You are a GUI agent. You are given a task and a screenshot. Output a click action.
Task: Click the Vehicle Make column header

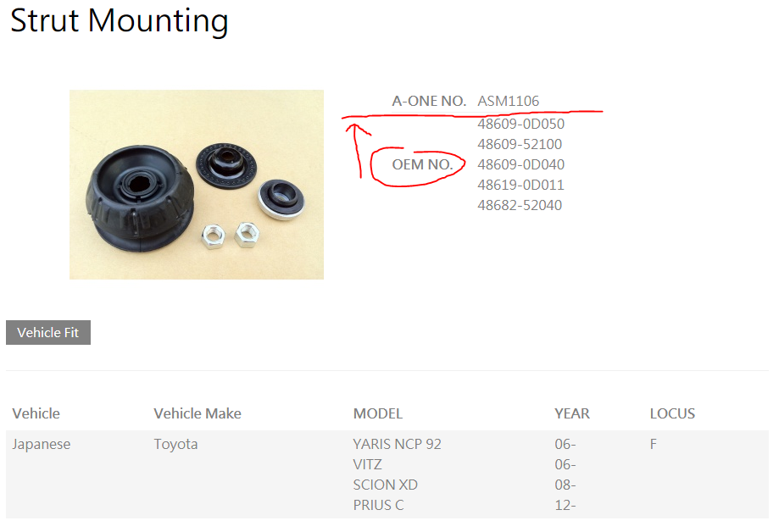pos(198,413)
